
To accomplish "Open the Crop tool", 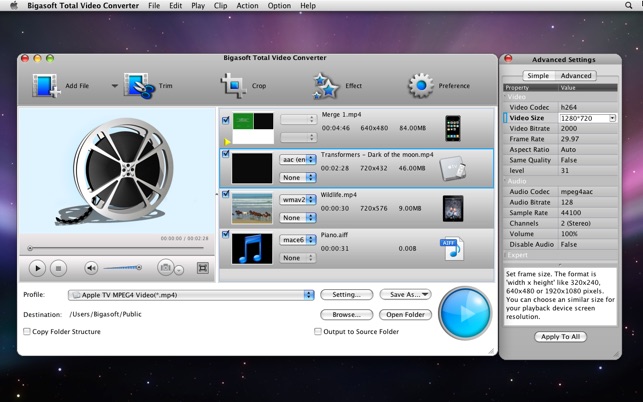I will coord(233,86).
